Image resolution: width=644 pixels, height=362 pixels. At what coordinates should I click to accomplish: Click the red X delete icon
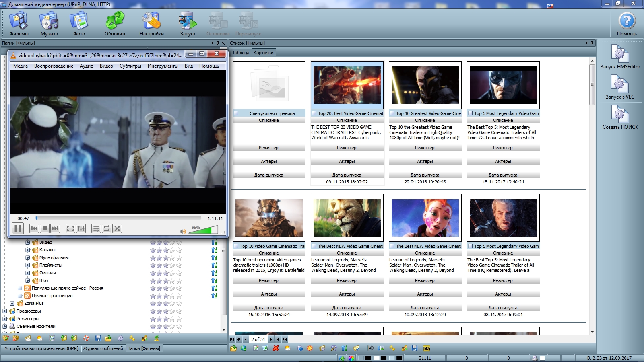point(276,348)
